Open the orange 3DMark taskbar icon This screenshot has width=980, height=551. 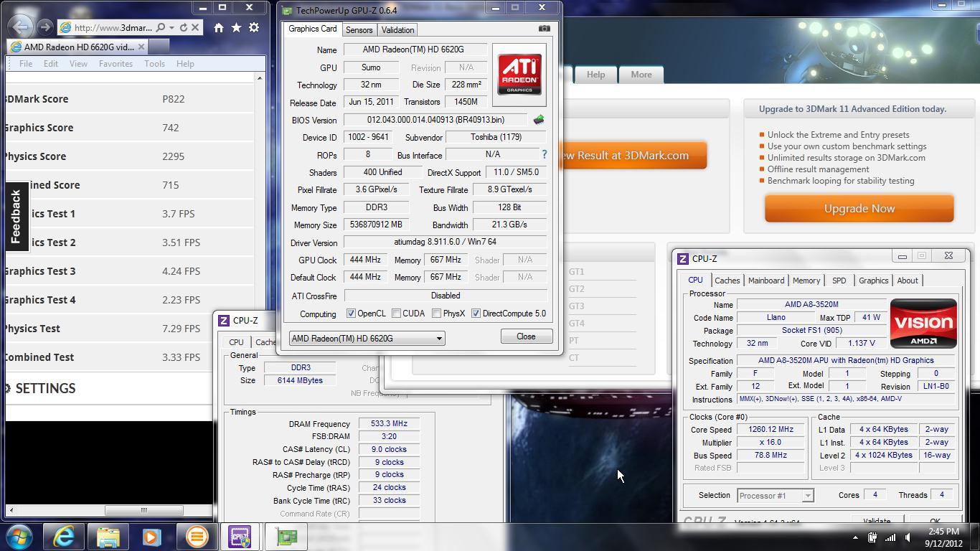[x=196, y=537]
